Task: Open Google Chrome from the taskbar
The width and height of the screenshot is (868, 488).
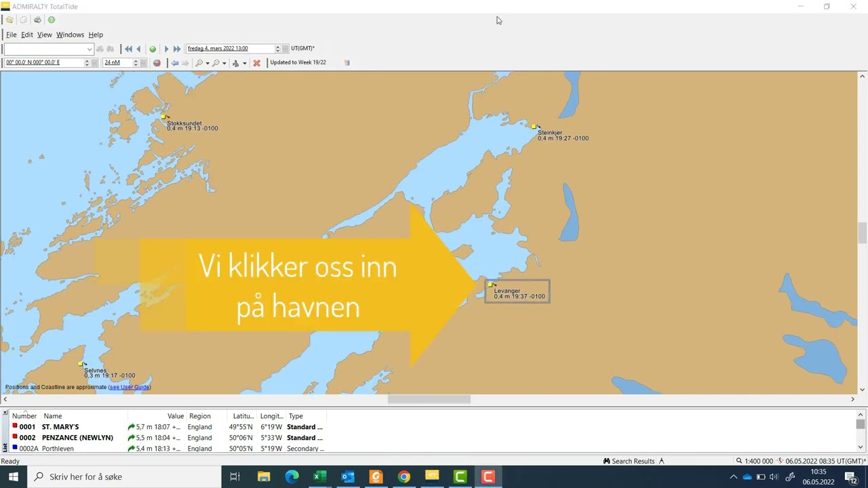Action: [403, 476]
